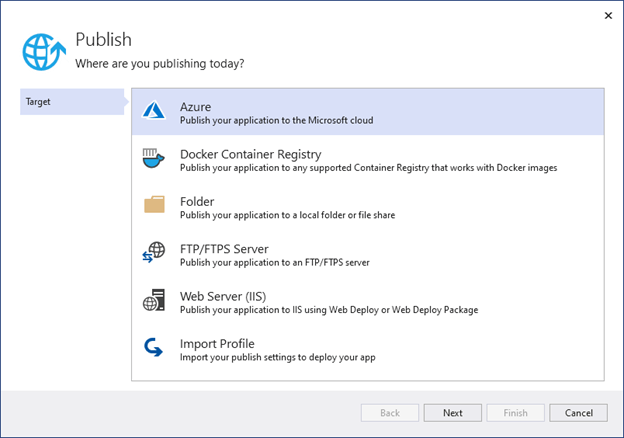
Task: Click the Docker Container Registry whale icon
Action: (154, 160)
